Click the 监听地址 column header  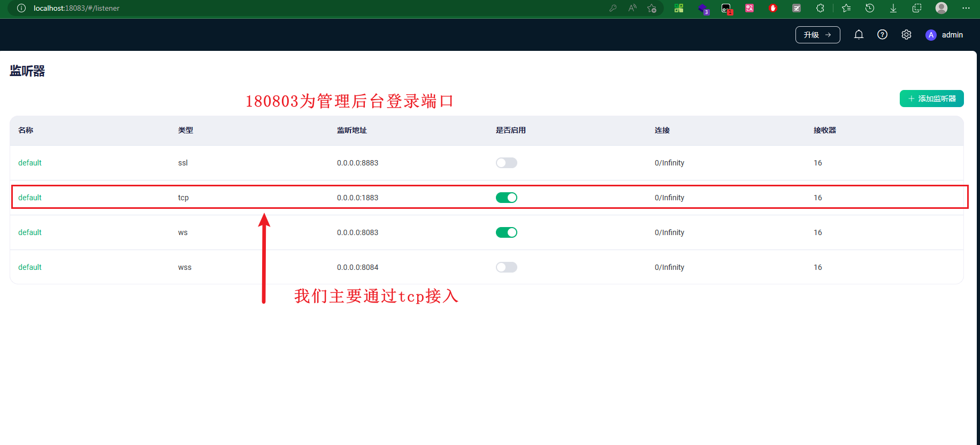click(x=352, y=130)
